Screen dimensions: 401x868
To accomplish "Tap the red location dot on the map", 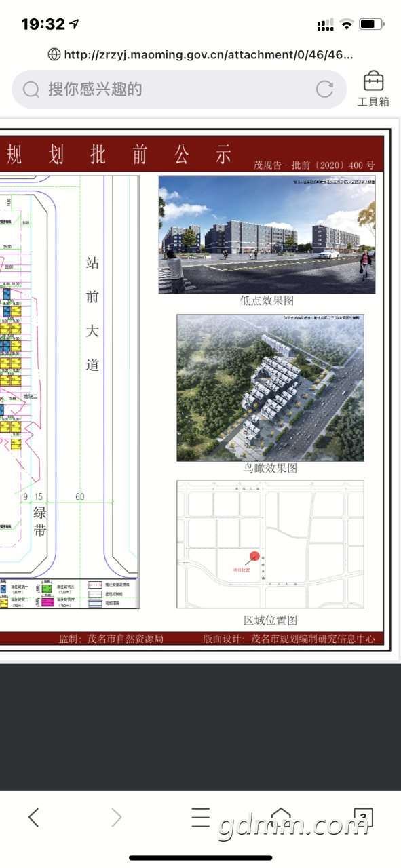I will point(254,556).
